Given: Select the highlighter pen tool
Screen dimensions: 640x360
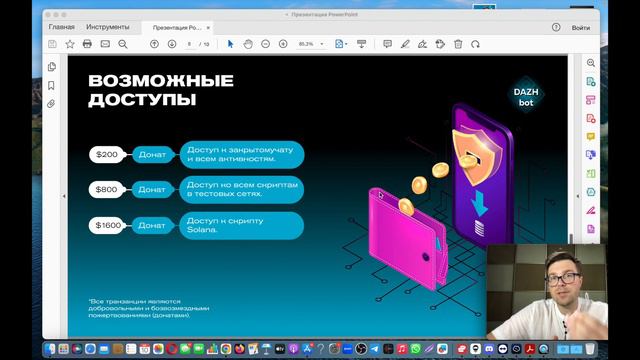Looking at the screenshot, I should pos(405,44).
